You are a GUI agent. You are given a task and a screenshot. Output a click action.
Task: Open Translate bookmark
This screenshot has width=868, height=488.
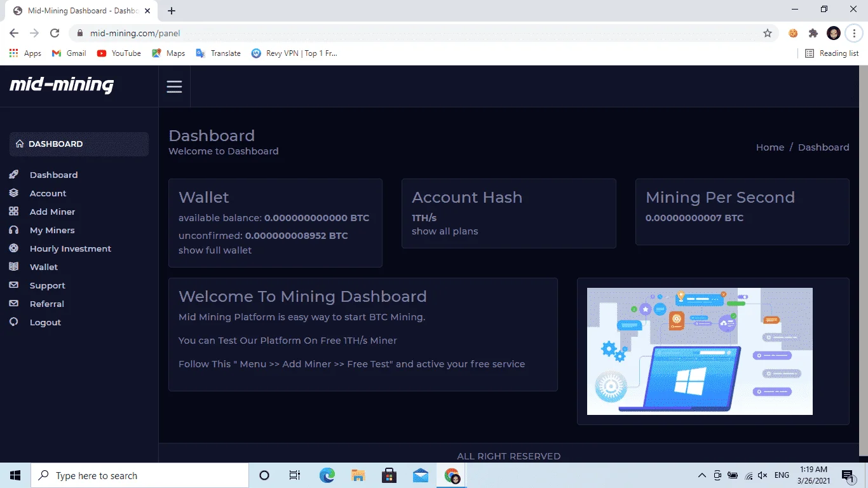(x=219, y=53)
